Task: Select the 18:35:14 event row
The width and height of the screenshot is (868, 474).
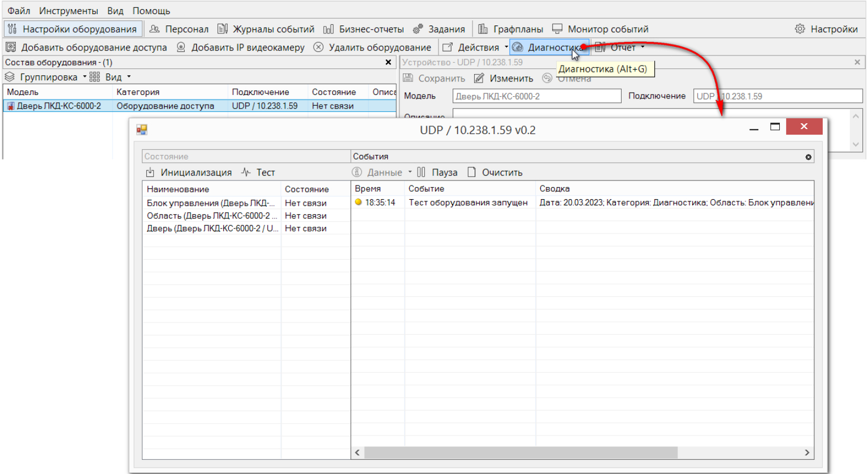Action: (x=583, y=202)
